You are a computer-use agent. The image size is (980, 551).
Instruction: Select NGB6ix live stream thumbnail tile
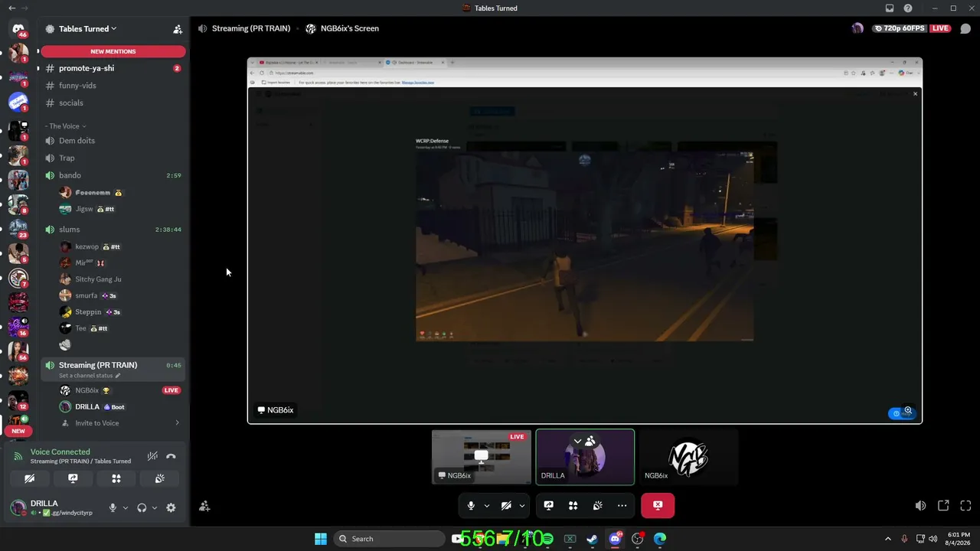point(481,457)
